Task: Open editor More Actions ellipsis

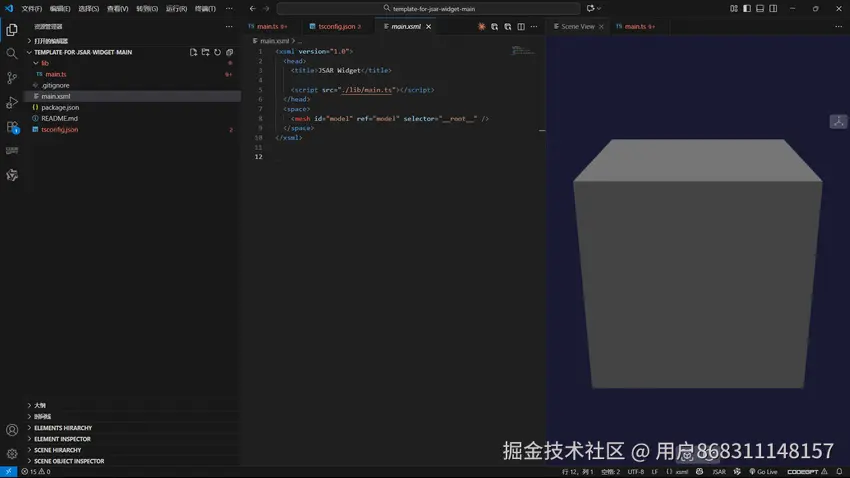Action: coord(534,27)
